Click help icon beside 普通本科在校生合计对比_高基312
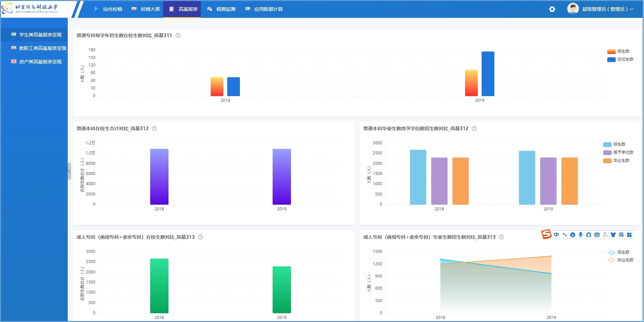Image resolution: width=644 pixels, height=322 pixels. pyautogui.click(x=154, y=128)
